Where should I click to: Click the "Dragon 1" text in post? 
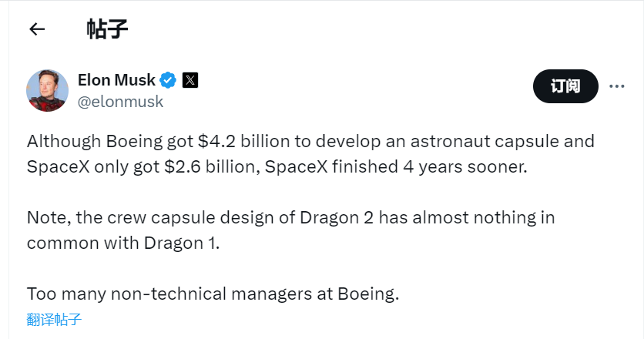(x=179, y=242)
